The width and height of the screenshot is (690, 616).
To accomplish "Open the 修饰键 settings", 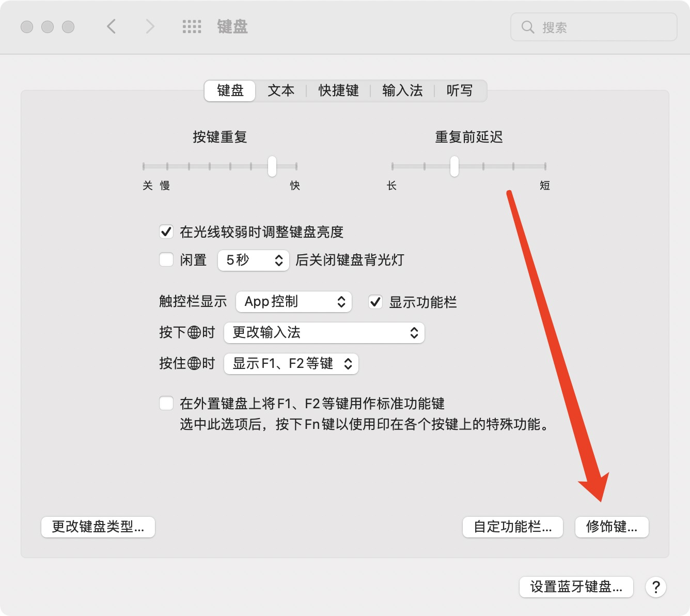I will tap(611, 527).
